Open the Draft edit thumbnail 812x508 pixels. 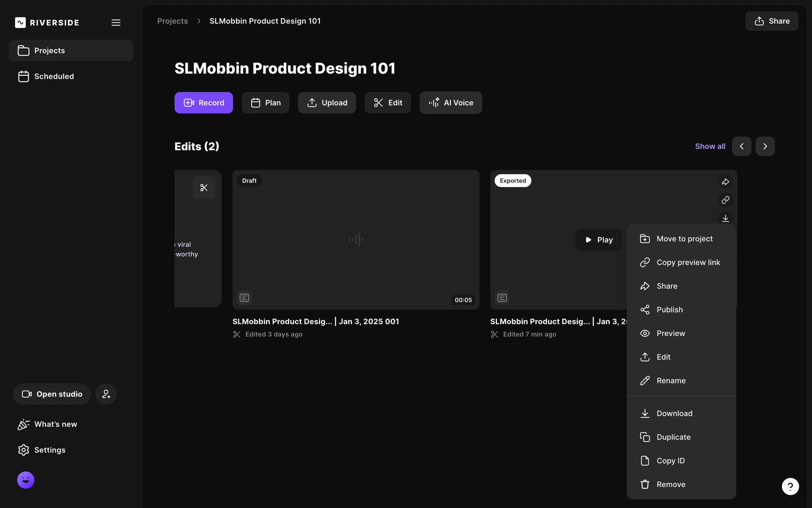[356, 240]
